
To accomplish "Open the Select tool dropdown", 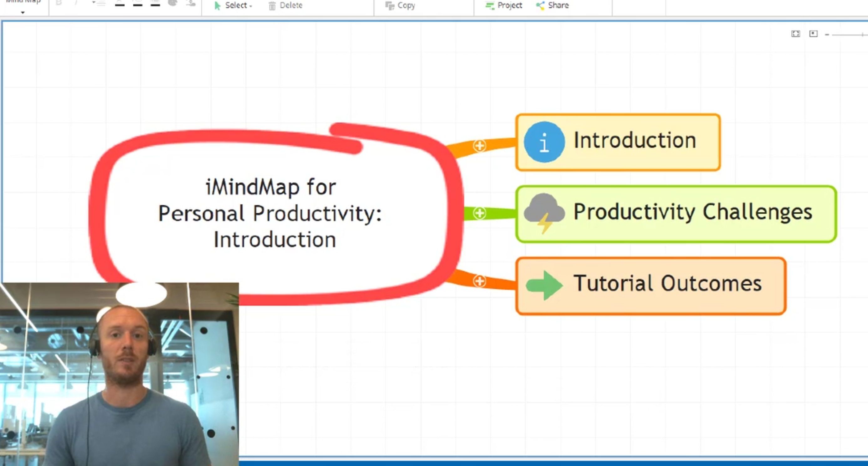I will [x=233, y=5].
